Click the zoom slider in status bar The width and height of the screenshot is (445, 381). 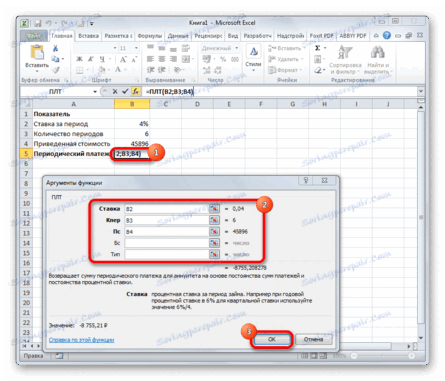(x=383, y=356)
